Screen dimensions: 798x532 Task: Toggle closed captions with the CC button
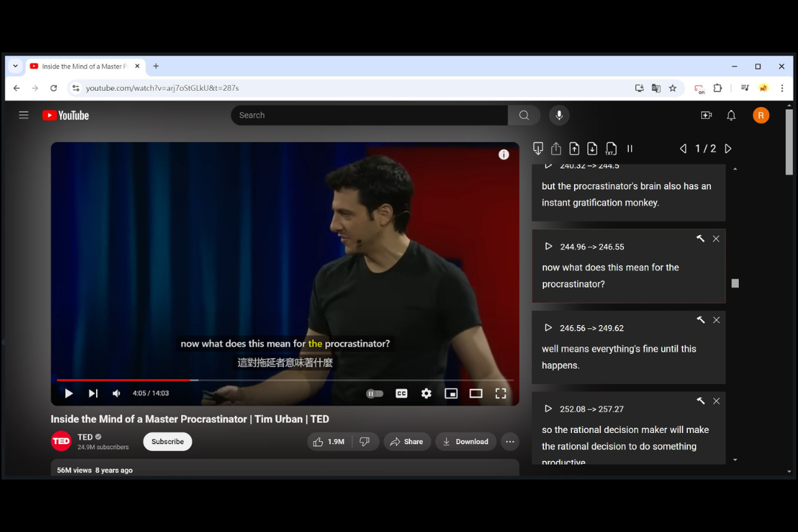click(401, 394)
